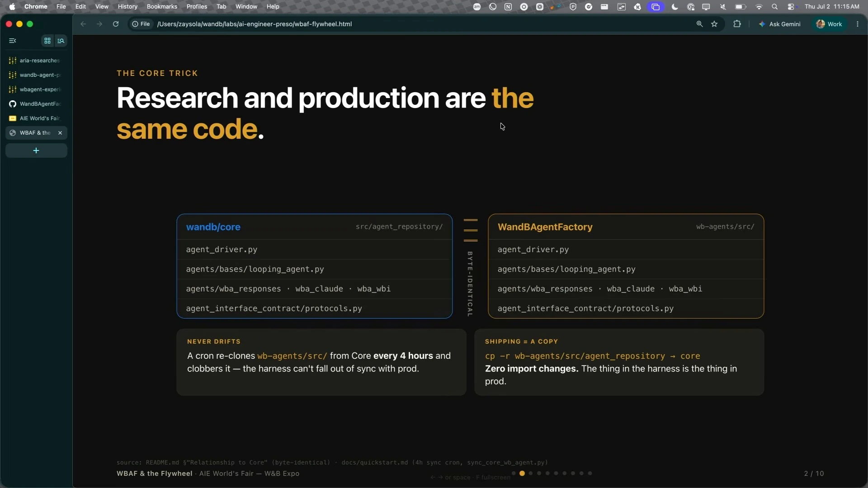The height and width of the screenshot is (488, 868).
Task: Click the File site info chip
Action: [141, 24]
